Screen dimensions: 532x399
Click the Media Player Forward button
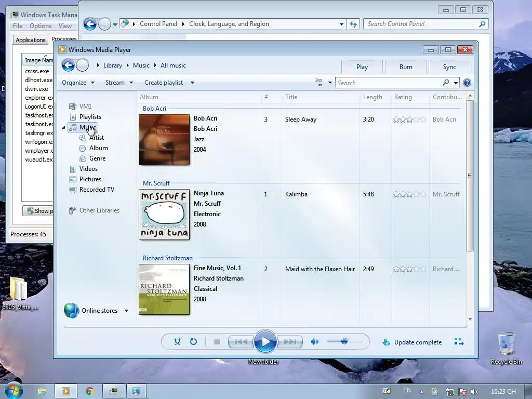pyautogui.click(x=83, y=65)
